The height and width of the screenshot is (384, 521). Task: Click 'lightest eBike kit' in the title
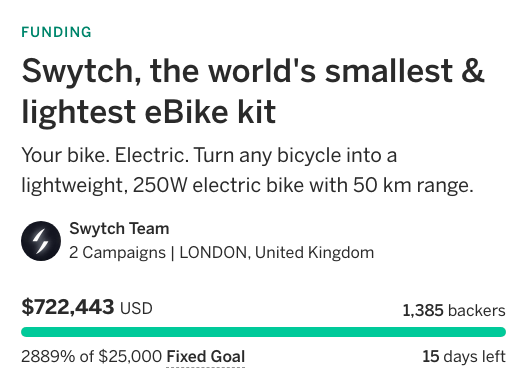[x=149, y=112]
